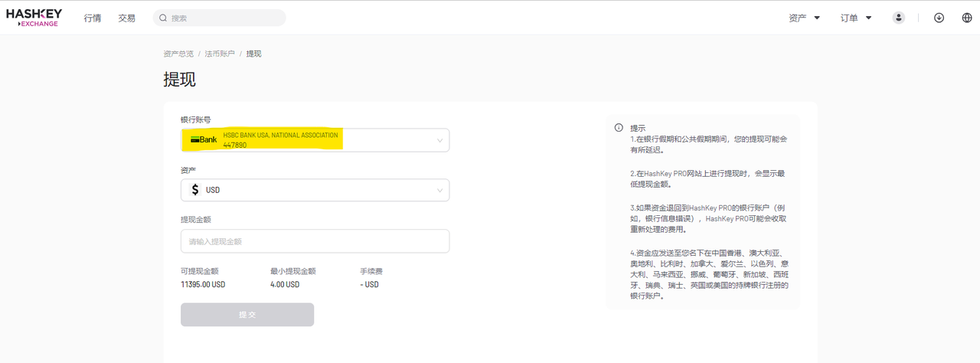980x363 pixels.
Task: Click the dollar sign currency icon
Action: pos(195,190)
